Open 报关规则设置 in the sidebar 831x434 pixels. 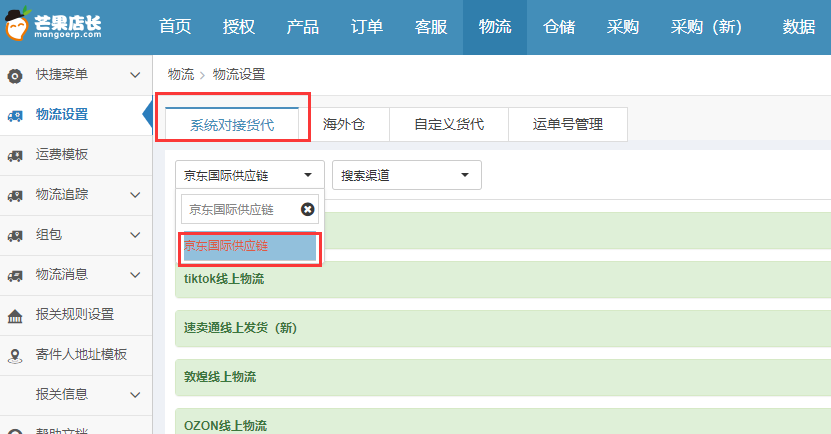coord(76,315)
